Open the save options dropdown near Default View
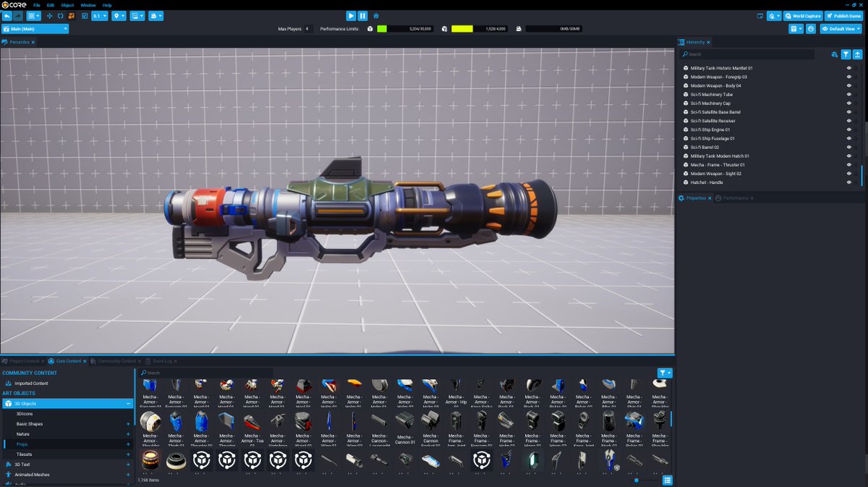868x487 pixels. point(796,29)
